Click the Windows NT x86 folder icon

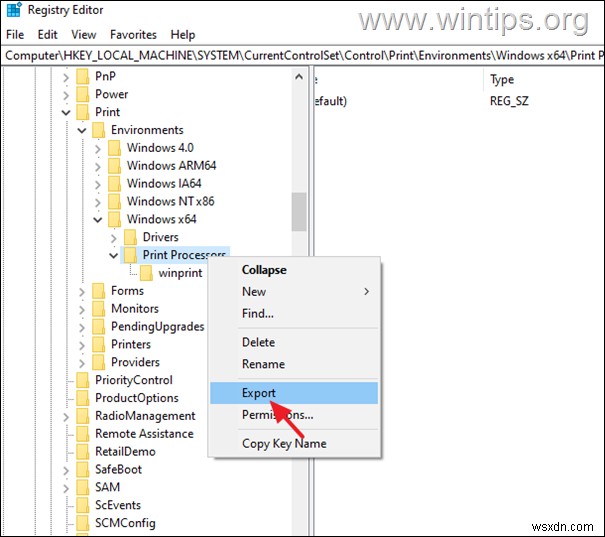pos(114,201)
